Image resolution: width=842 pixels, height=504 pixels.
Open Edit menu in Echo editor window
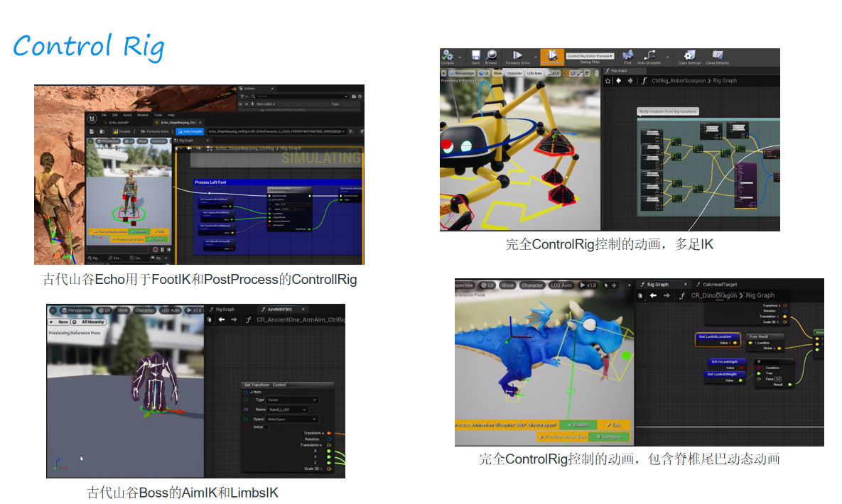click(x=115, y=115)
